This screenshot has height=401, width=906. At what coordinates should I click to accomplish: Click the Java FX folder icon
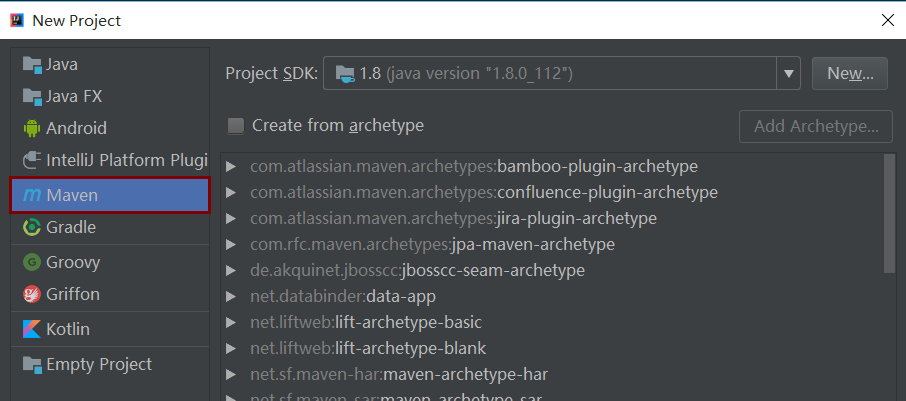click(32, 96)
